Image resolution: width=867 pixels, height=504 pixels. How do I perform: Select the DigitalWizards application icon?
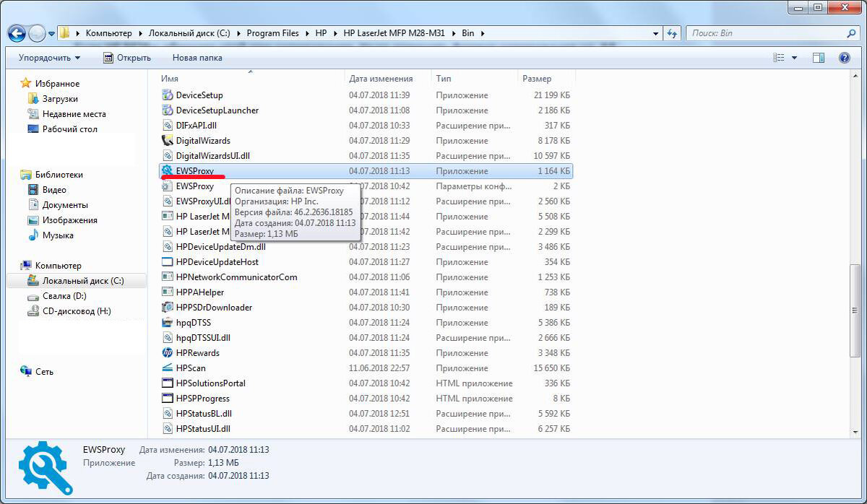pos(167,141)
